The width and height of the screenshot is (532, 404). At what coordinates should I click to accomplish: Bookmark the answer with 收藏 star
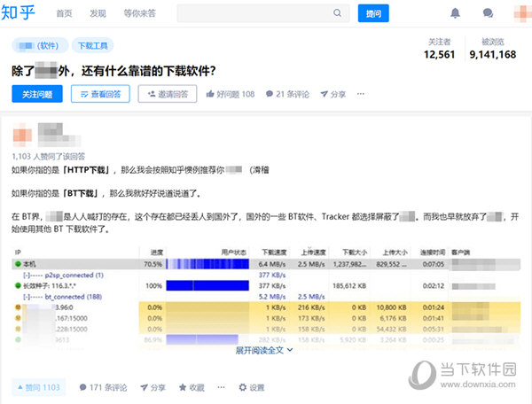[192, 387]
